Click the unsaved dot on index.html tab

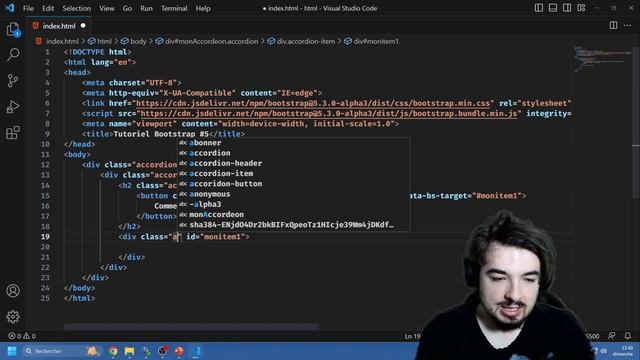pos(83,25)
